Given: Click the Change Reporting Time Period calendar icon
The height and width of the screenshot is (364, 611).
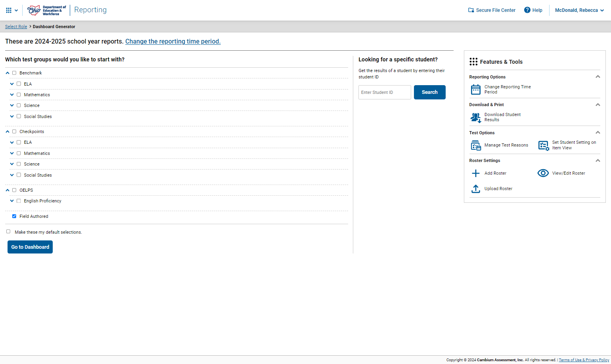Looking at the screenshot, I should [476, 90].
